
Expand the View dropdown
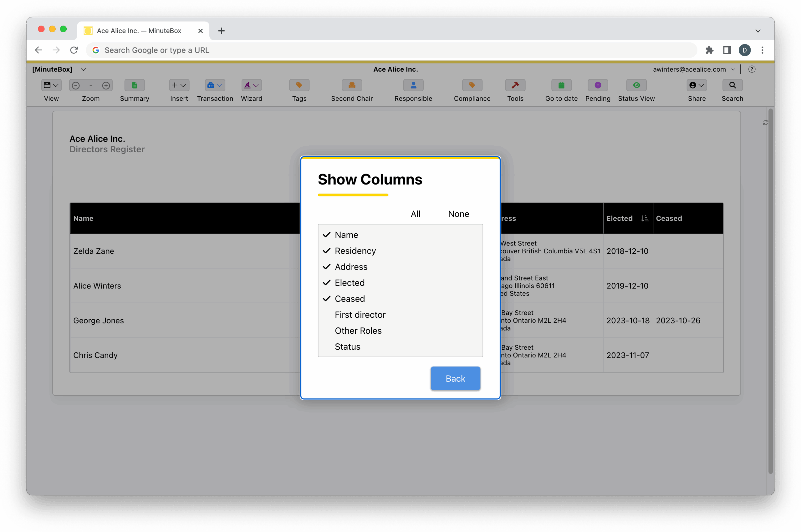(x=51, y=85)
